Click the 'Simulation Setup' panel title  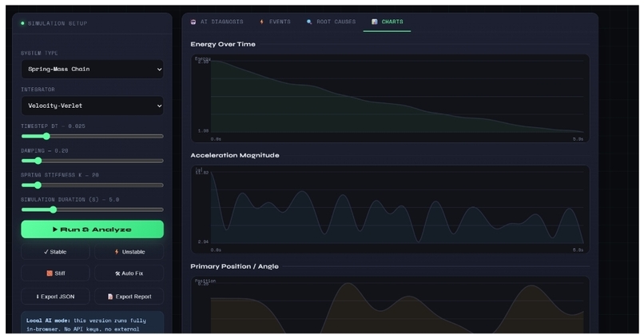click(57, 23)
